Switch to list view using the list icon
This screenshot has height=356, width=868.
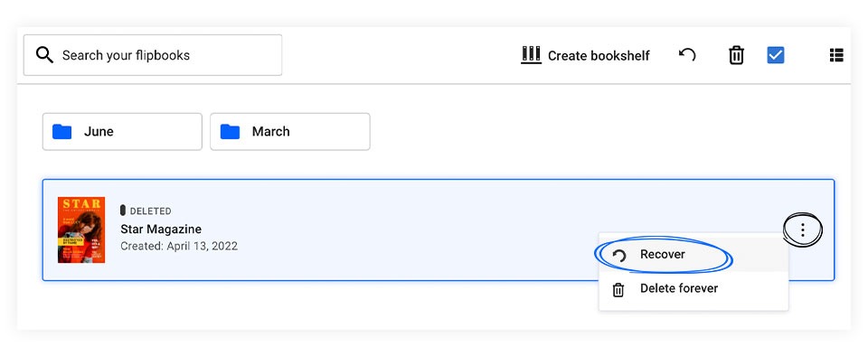point(836,55)
